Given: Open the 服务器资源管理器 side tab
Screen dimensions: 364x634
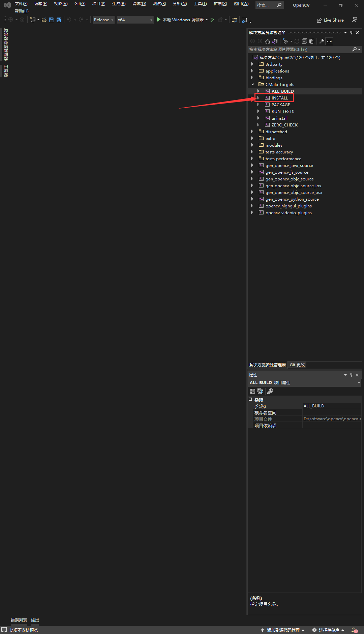Looking at the screenshot, I should 6,44.
